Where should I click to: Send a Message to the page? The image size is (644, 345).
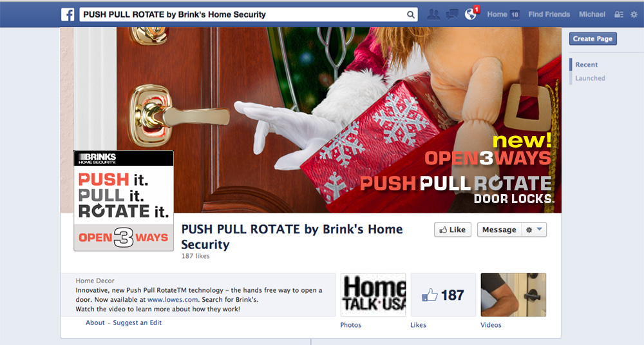pos(500,230)
